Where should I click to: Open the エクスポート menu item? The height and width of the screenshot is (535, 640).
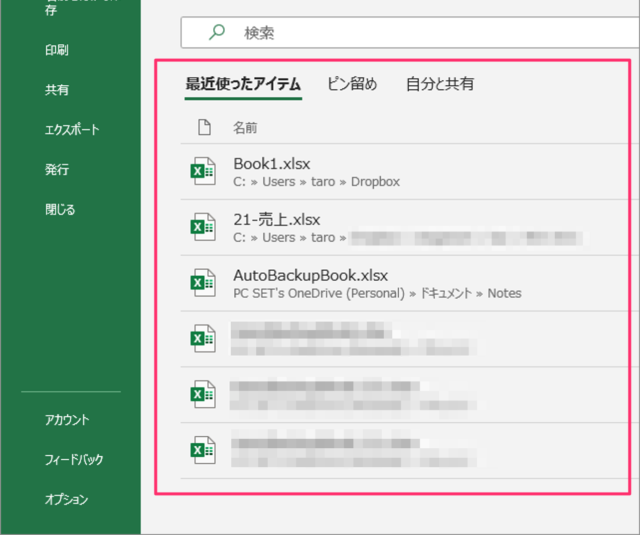tap(72, 130)
